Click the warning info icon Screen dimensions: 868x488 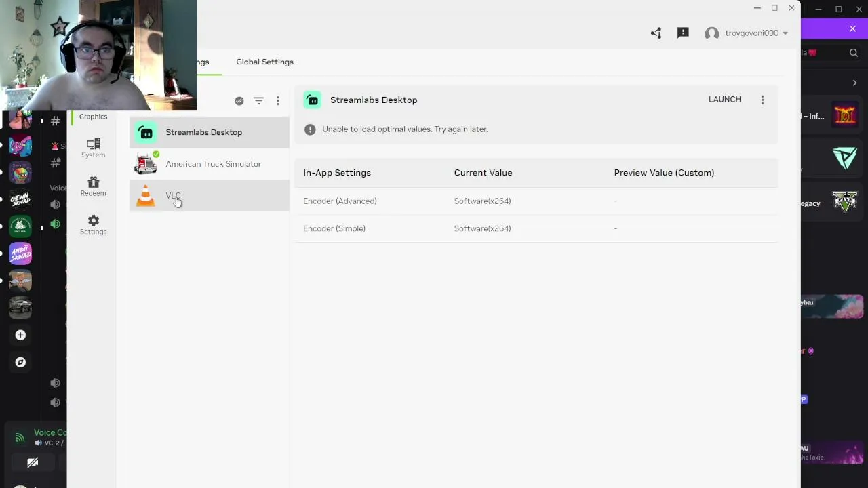(310, 129)
